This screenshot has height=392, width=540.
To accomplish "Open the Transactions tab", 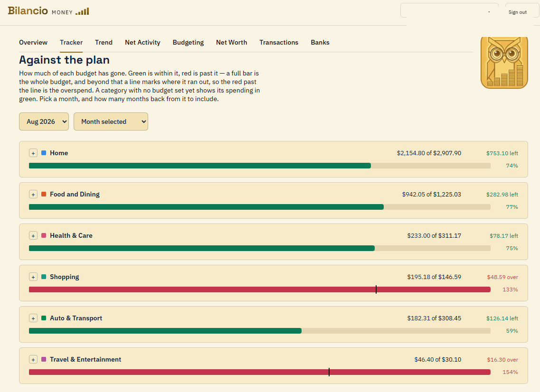I will click(279, 42).
